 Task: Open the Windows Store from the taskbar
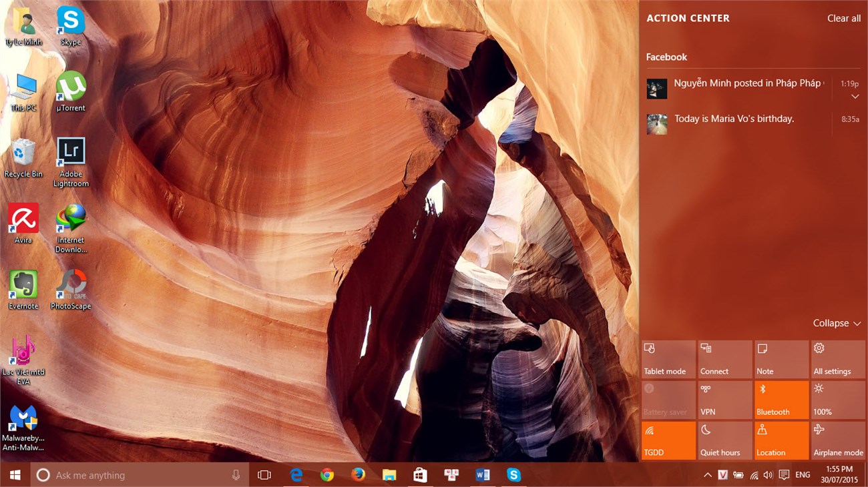pyautogui.click(x=420, y=475)
